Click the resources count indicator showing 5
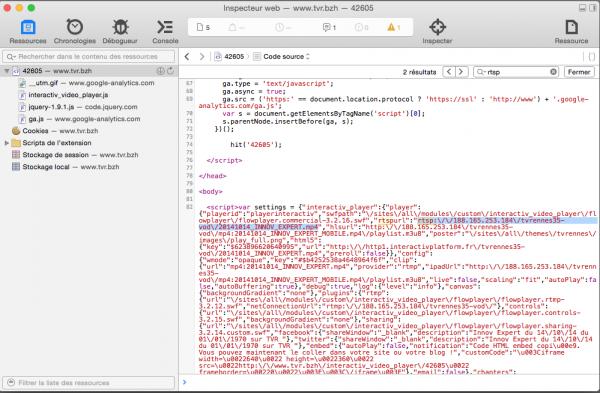This screenshot has height=393, width=600. click(203, 28)
